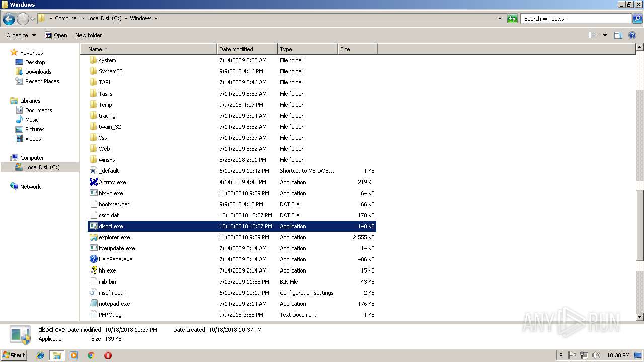644x362 pixels.
Task: Toggle the preview pane button
Action: click(618, 35)
